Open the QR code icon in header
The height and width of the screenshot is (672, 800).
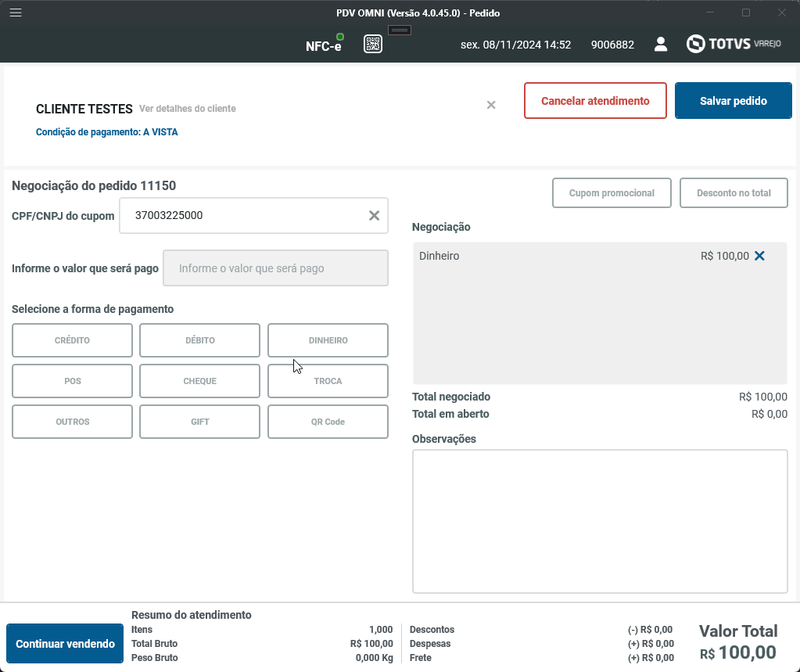[373, 45]
